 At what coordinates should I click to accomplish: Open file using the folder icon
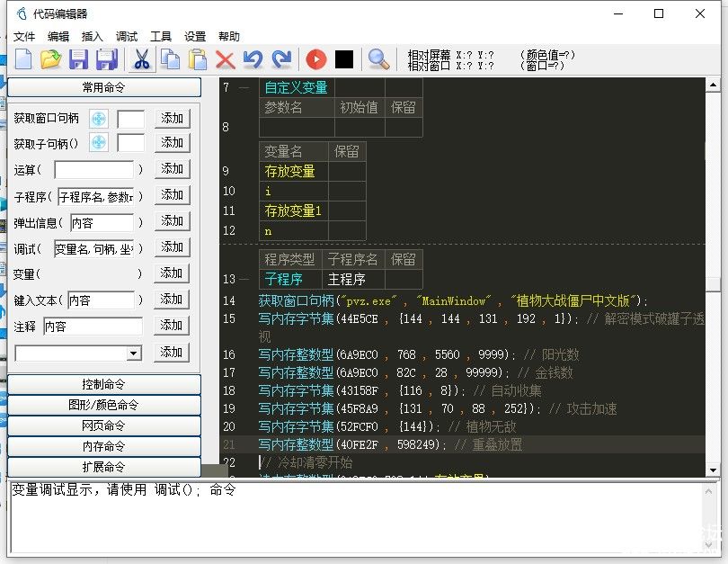pyautogui.click(x=50, y=59)
